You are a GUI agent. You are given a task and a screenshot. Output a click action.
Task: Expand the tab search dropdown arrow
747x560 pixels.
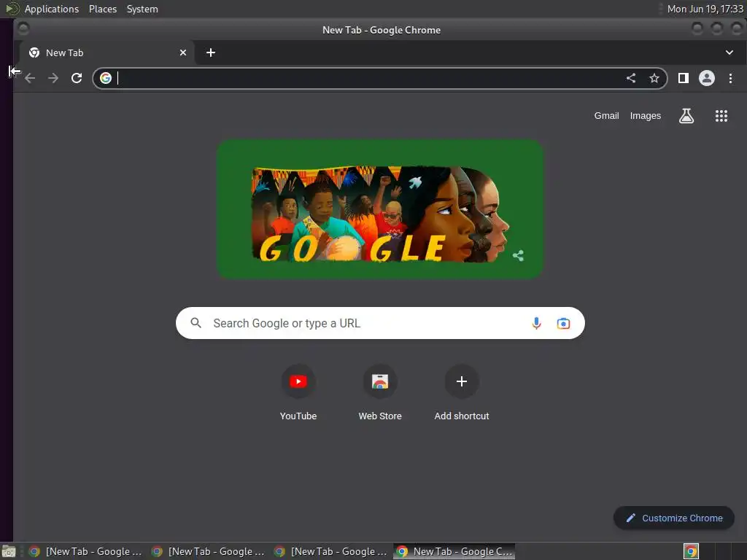coord(729,52)
